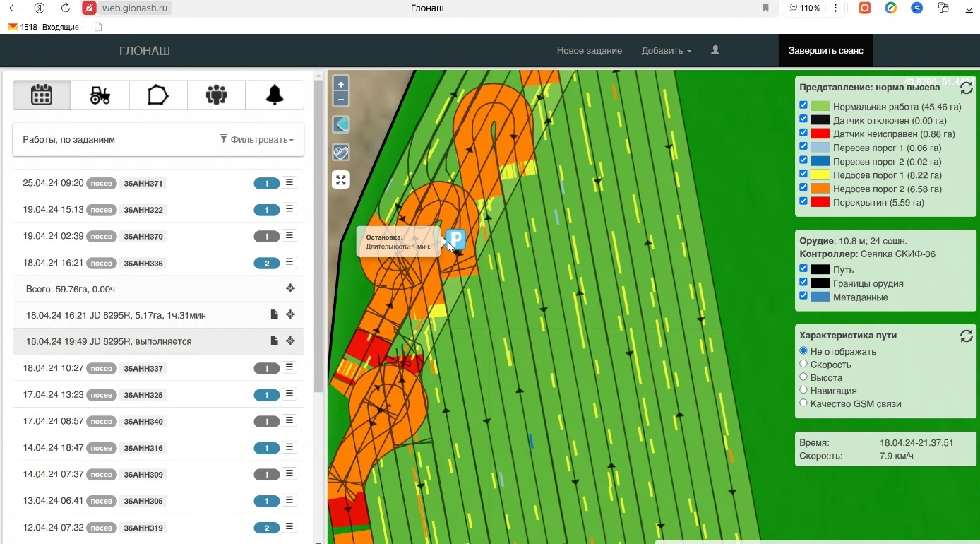Screen dimensions: 980x544
Task: Go to ГЛОНАШ home logo
Action: [145, 51]
